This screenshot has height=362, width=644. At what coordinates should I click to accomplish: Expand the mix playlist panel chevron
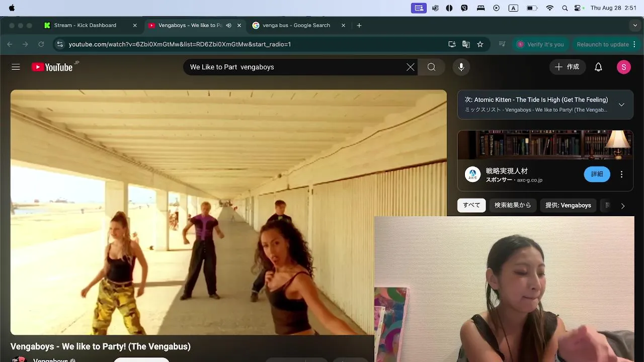point(621,105)
